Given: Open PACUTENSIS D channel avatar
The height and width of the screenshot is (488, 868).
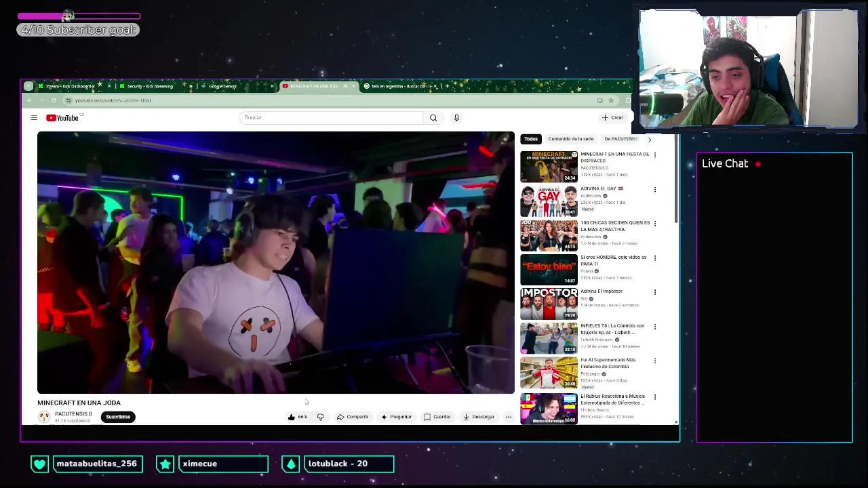Looking at the screenshot, I should (x=44, y=417).
